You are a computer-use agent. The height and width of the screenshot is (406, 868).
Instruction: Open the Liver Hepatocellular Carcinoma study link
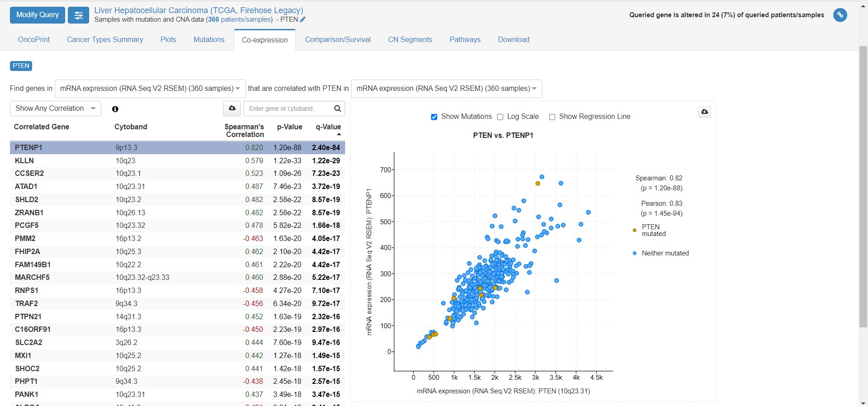[199, 10]
